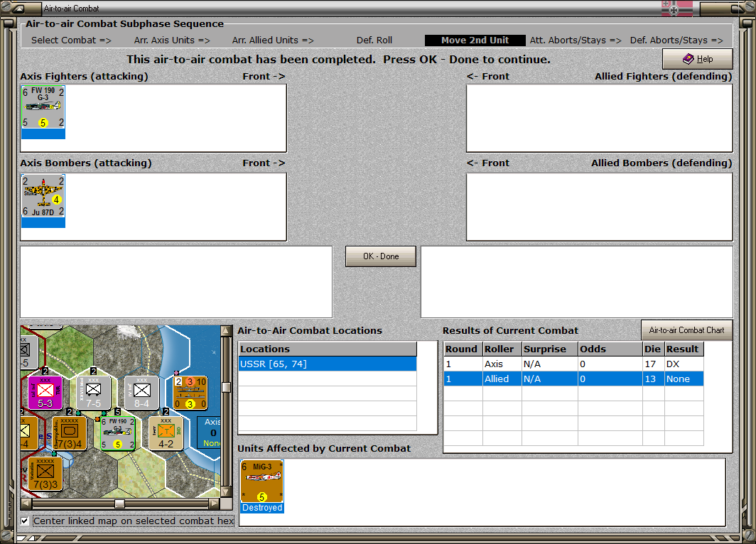Click the Select Combat subphase step
The image size is (756, 544).
[71, 40]
